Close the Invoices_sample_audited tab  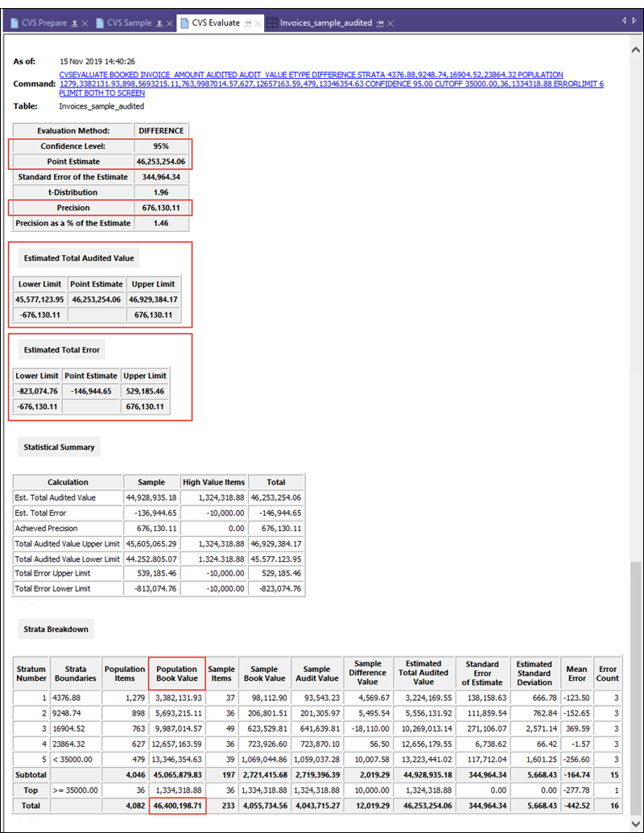click(391, 24)
